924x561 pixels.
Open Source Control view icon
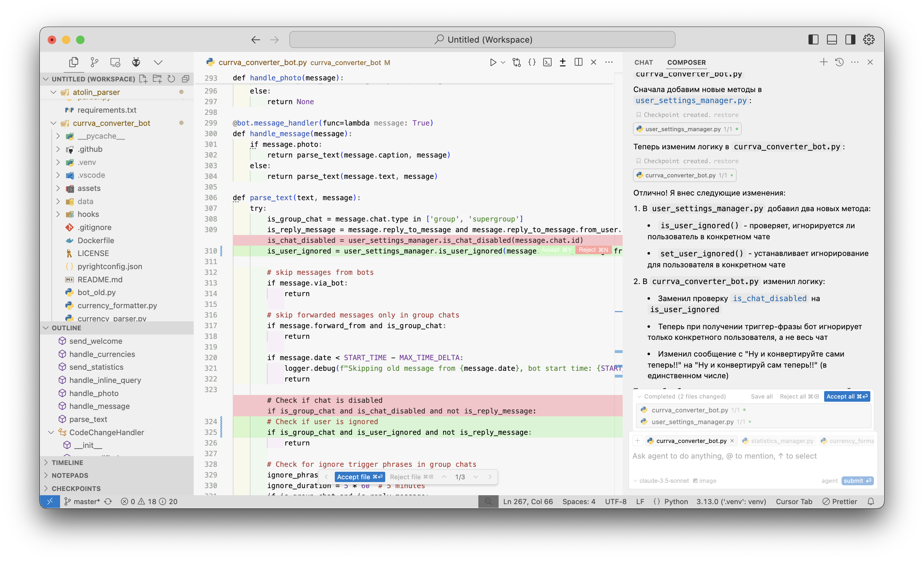pyautogui.click(x=95, y=62)
